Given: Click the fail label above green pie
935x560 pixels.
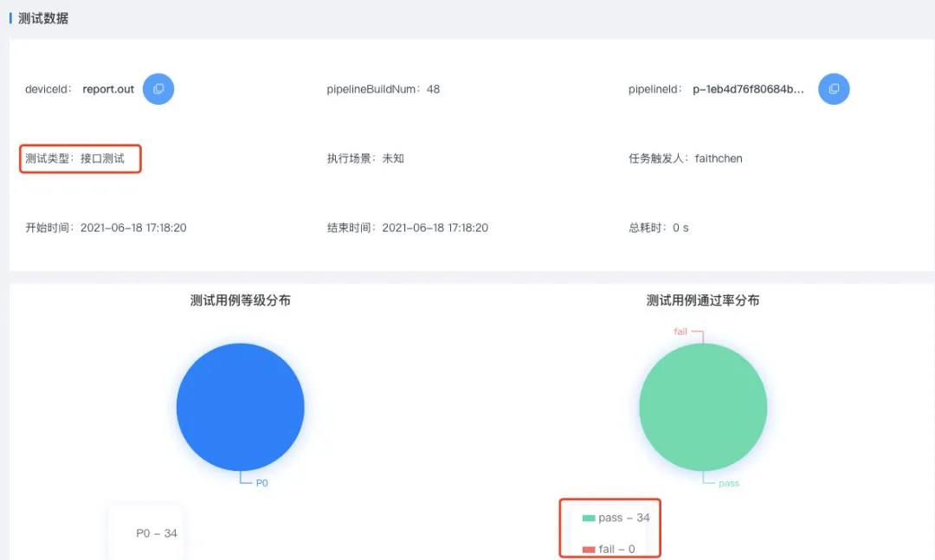Looking at the screenshot, I should pos(680,331).
